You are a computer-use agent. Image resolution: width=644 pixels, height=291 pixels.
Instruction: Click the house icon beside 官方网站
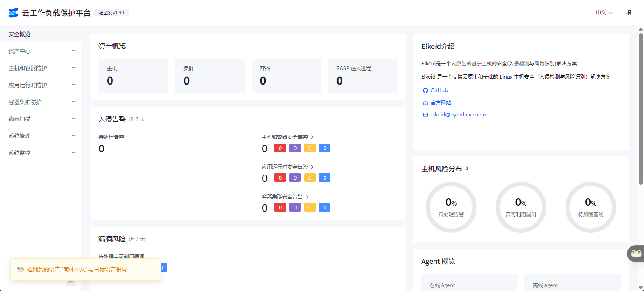(426, 103)
